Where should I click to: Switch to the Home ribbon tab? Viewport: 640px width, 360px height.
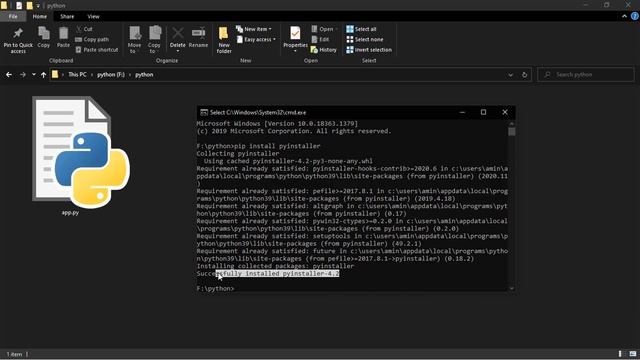40,16
